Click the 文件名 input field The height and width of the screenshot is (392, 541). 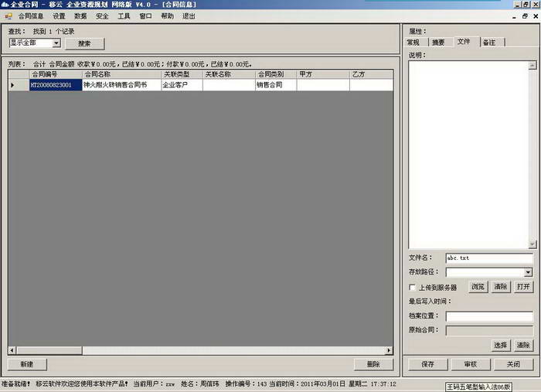click(489, 258)
